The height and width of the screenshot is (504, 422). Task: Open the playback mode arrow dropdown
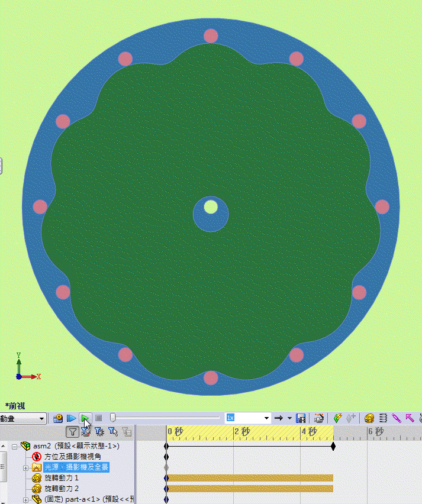pyautogui.click(x=289, y=418)
